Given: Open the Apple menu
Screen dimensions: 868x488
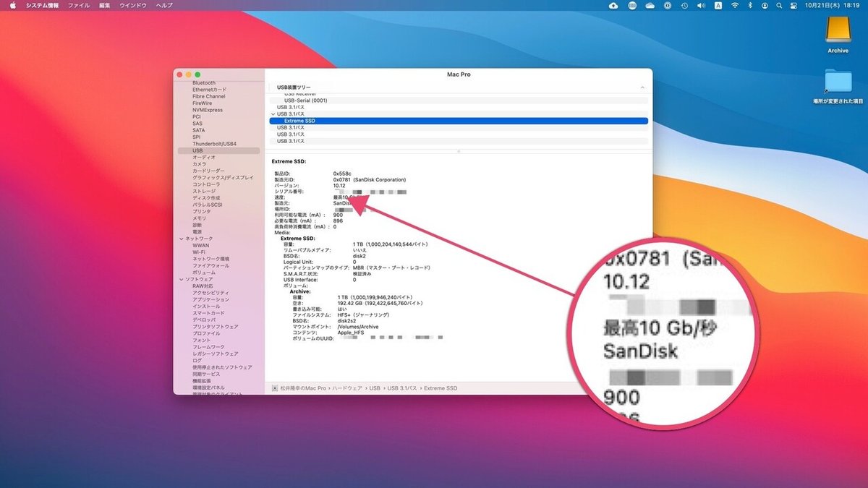Looking at the screenshot, I should coord(12,5).
